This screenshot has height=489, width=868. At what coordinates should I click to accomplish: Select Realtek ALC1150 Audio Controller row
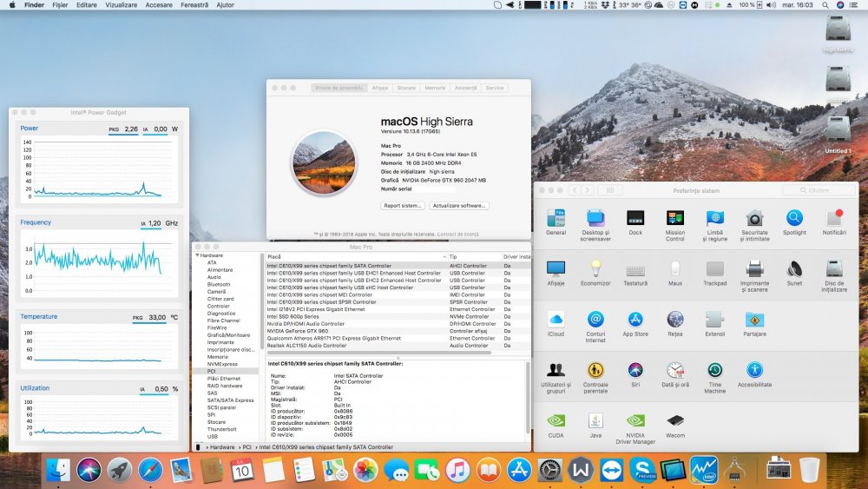click(x=398, y=345)
